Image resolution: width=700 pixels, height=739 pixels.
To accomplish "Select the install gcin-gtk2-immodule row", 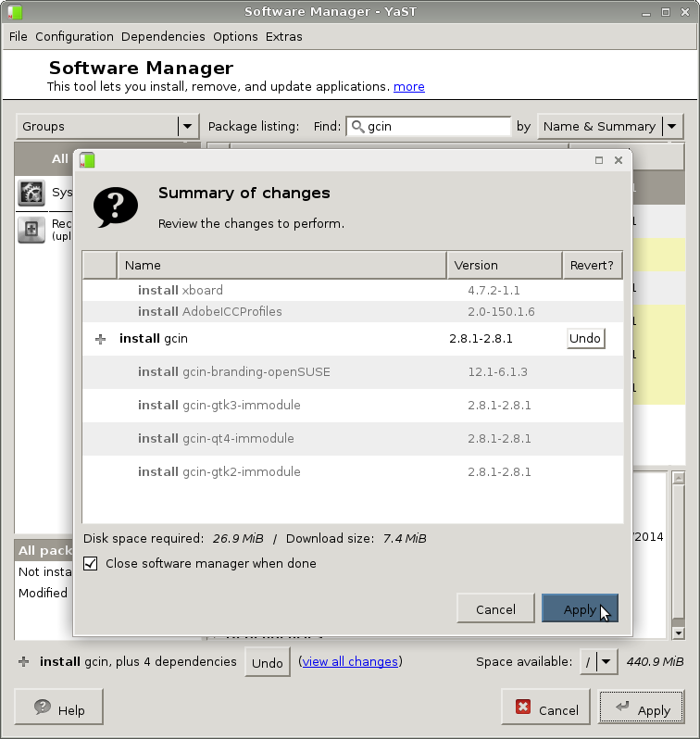I will coord(353,471).
